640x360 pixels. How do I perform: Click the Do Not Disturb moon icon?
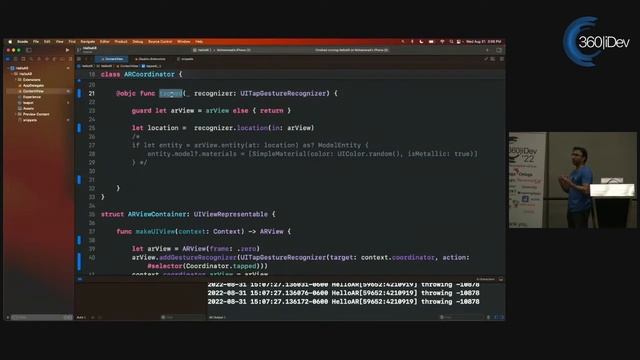421,42
